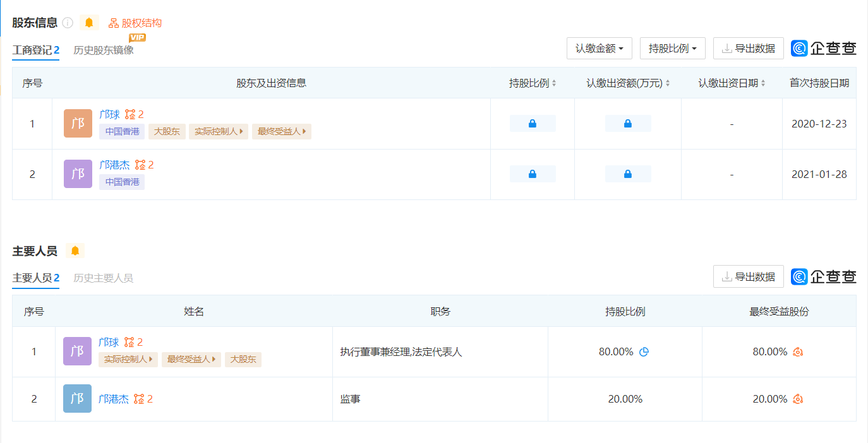868x443 pixels.
Task: Open the 股权结构 link
Action: (x=135, y=23)
